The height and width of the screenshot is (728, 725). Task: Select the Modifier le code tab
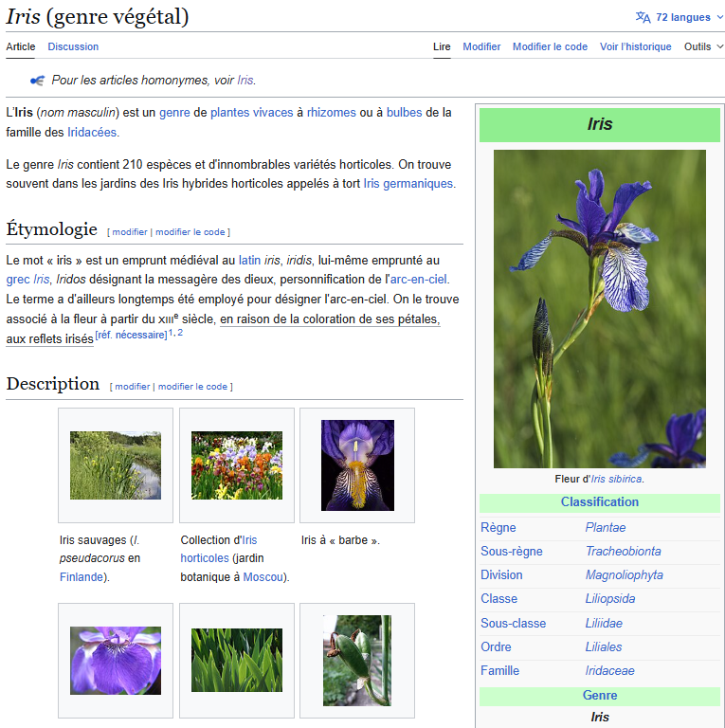coord(550,46)
